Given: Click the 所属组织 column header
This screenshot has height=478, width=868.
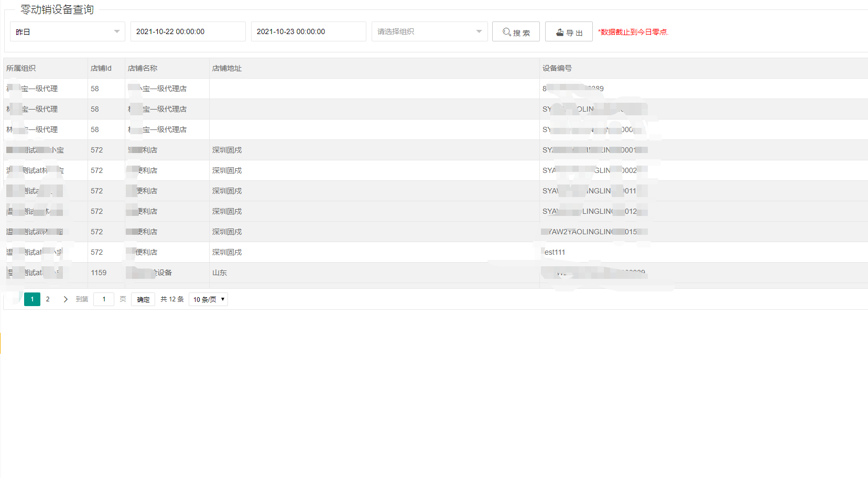Looking at the screenshot, I should [x=21, y=68].
